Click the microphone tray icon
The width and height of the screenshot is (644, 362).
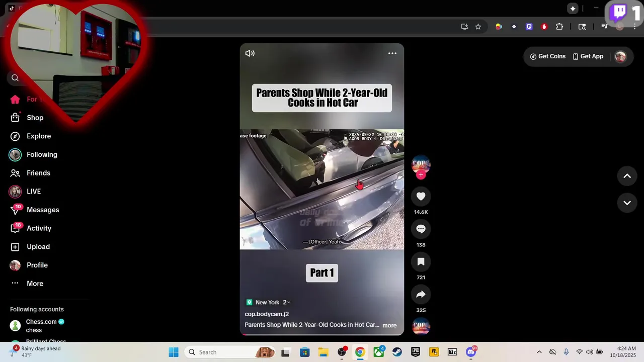pos(566,352)
